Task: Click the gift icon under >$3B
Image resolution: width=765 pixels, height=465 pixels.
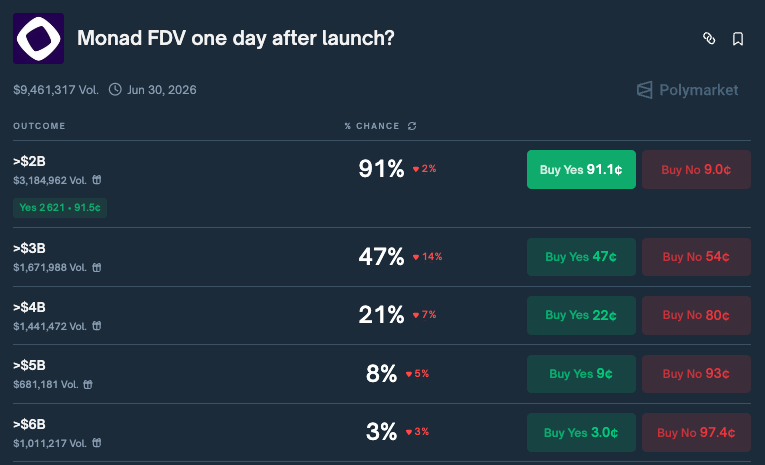Action: pos(96,268)
